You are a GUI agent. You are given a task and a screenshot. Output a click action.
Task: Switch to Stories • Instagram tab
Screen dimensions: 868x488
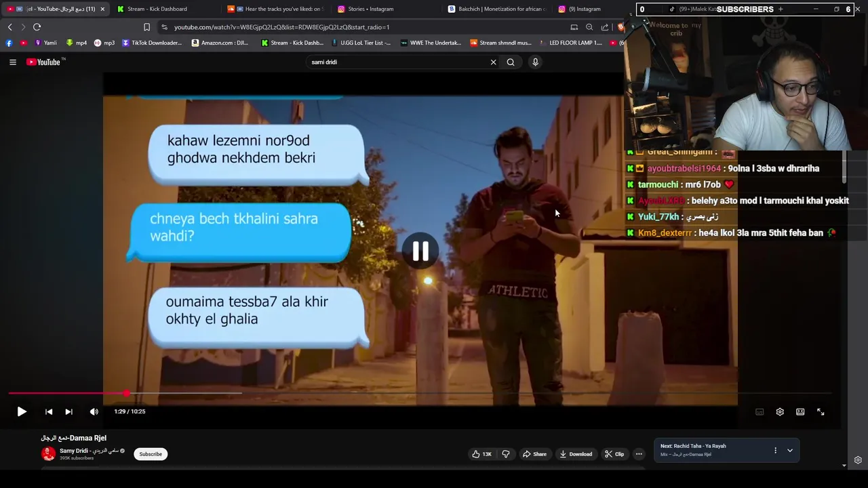coord(387,9)
